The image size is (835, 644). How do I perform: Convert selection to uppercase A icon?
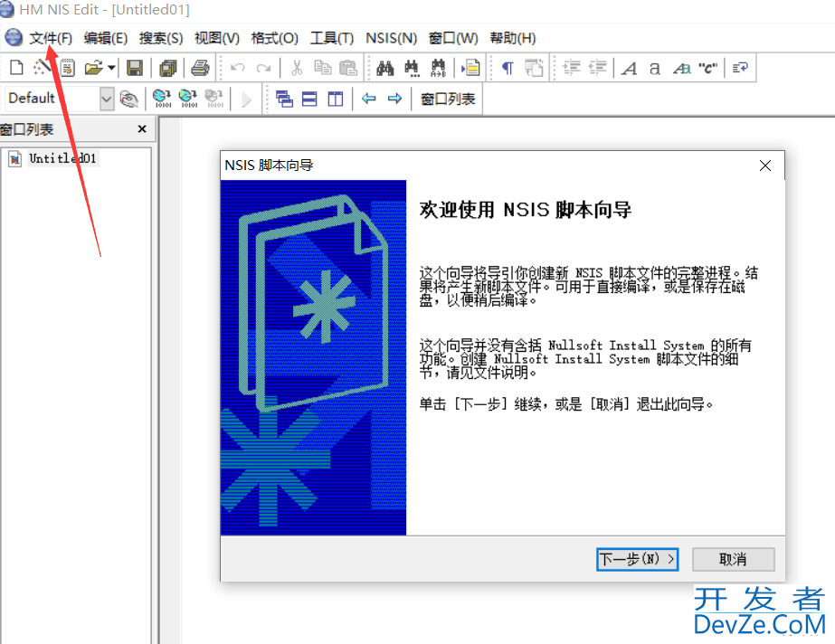[629, 68]
